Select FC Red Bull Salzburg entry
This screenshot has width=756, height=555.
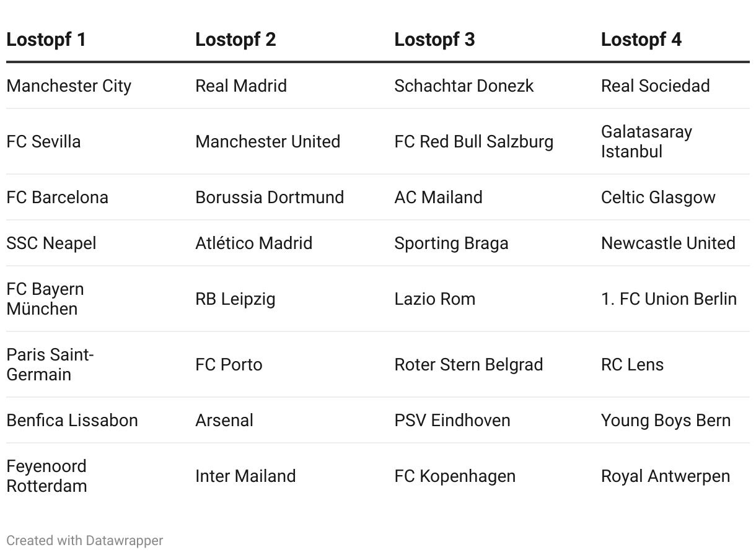point(473,142)
